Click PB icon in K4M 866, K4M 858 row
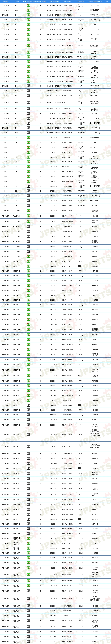Screen dimensions: 111x644 tap(28, 330)
